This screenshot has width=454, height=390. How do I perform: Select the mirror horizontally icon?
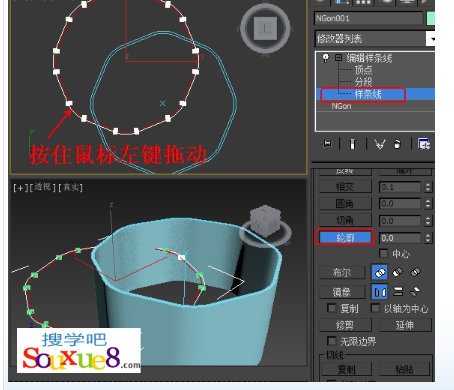(380, 292)
